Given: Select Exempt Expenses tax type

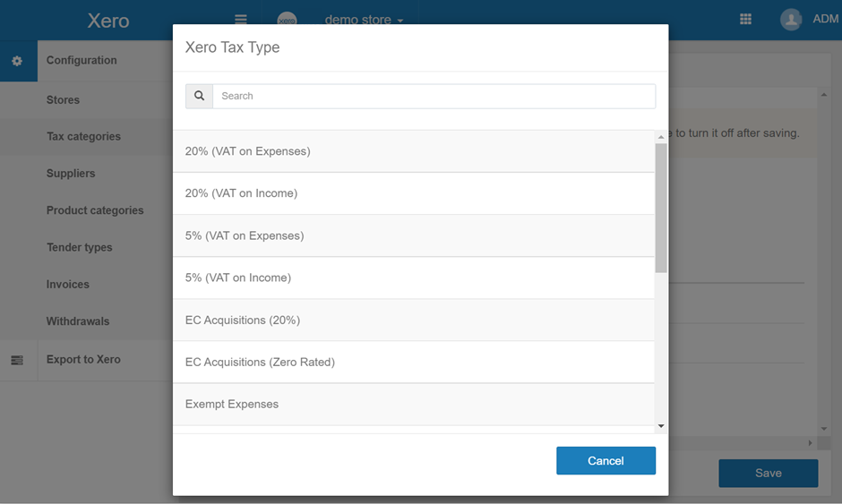Looking at the screenshot, I should tap(413, 404).
